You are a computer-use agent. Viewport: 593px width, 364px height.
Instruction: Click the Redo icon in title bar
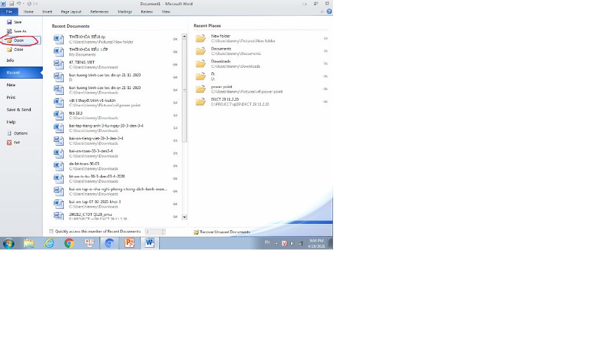pyautogui.click(x=29, y=3)
